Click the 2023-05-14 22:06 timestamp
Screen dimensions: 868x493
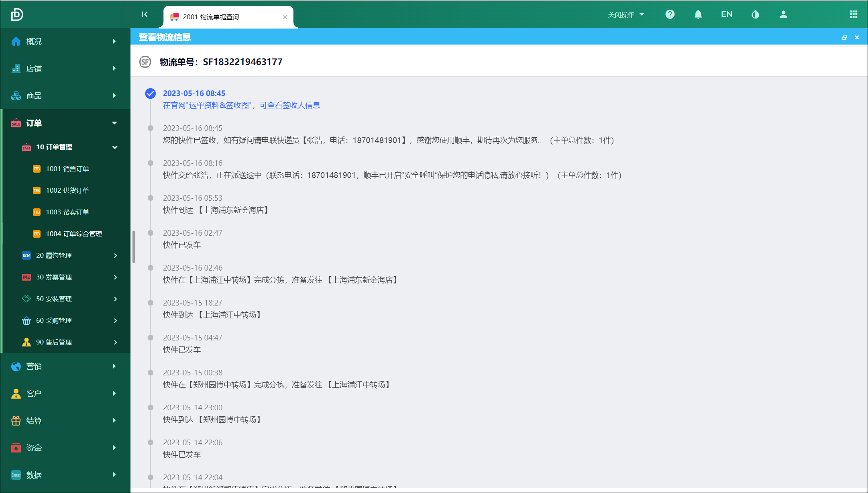click(193, 442)
